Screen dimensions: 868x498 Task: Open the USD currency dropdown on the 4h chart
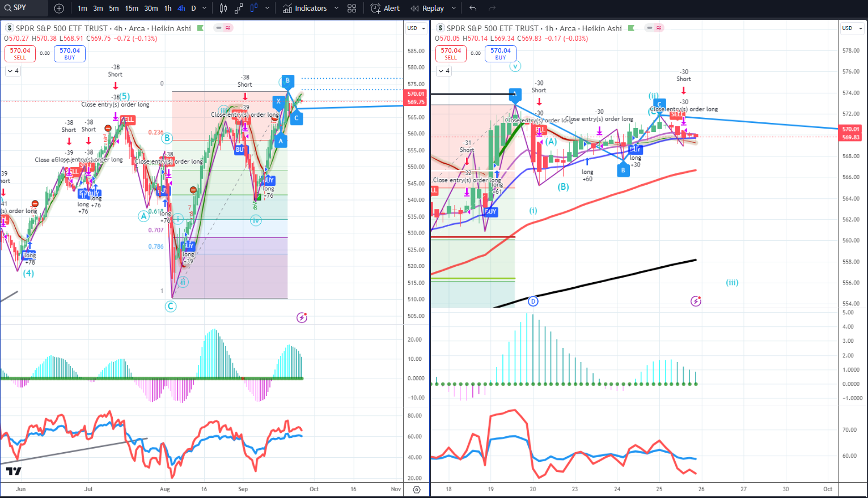point(416,28)
